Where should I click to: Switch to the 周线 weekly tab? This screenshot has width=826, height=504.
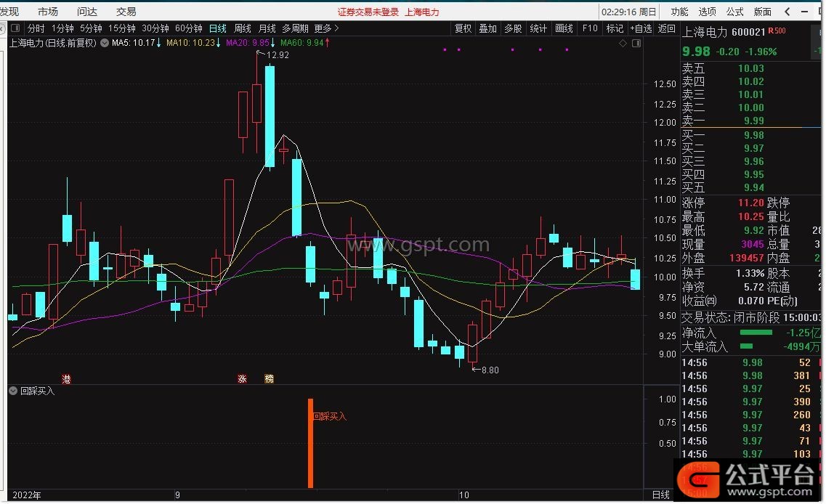(x=243, y=28)
